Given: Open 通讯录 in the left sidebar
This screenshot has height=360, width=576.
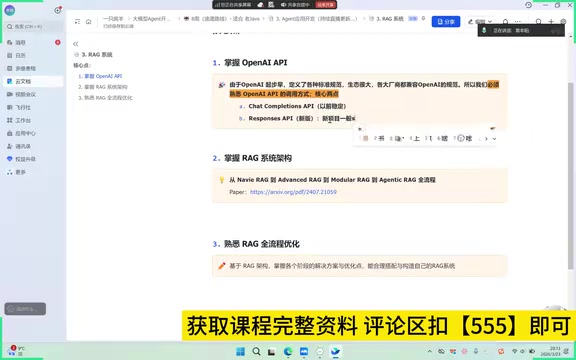Looking at the screenshot, I should tap(33, 146).
